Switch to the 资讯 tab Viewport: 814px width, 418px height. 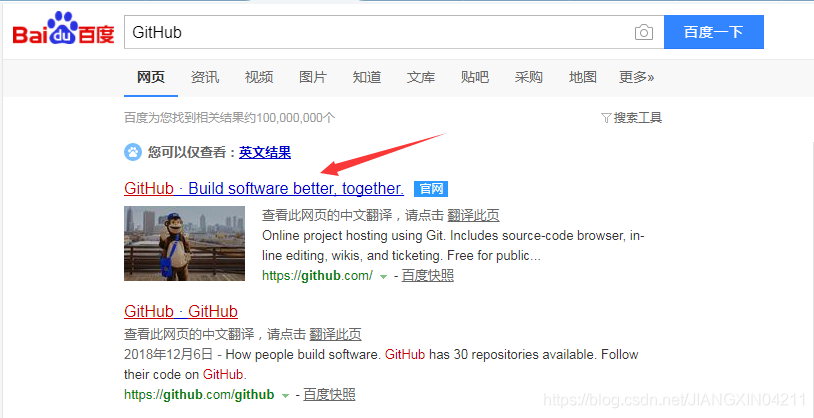pos(205,78)
